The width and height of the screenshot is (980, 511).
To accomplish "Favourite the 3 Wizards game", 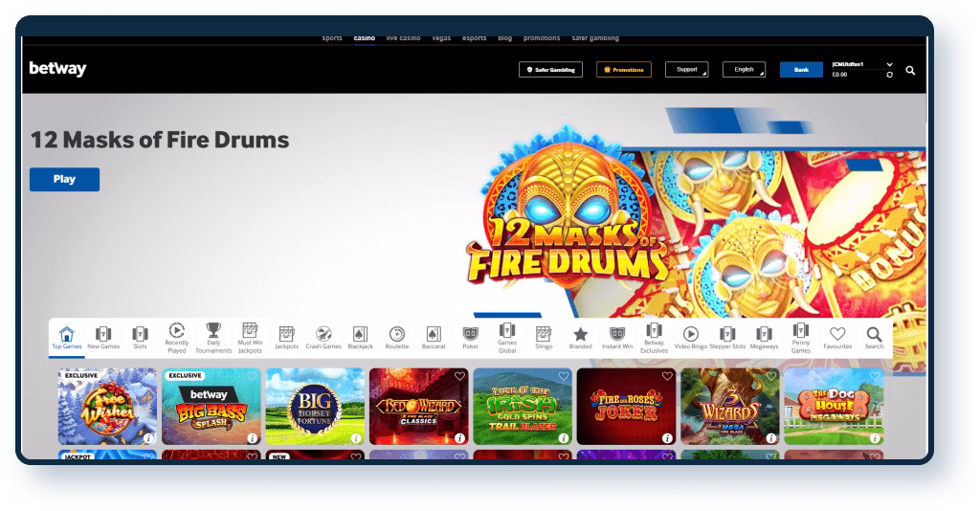I will pos(770,376).
